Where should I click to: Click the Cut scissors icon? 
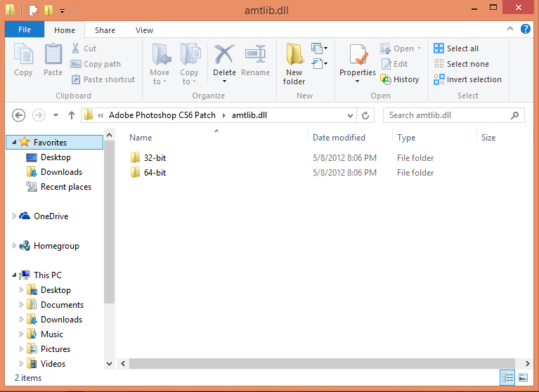coord(75,48)
